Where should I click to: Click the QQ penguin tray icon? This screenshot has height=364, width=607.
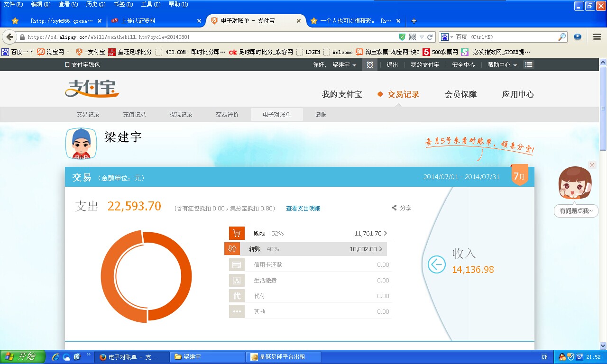[x=562, y=357]
